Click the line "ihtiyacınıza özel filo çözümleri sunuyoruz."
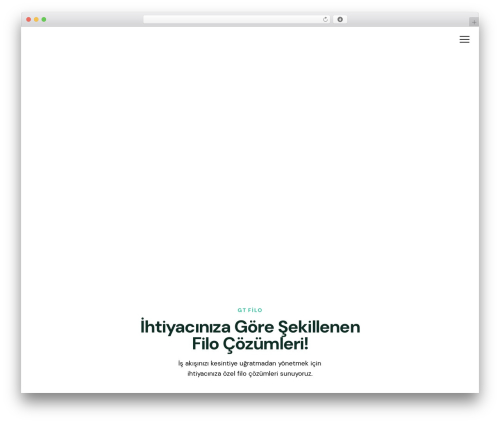The height and width of the screenshot is (423, 500). (x=250, y=374)
